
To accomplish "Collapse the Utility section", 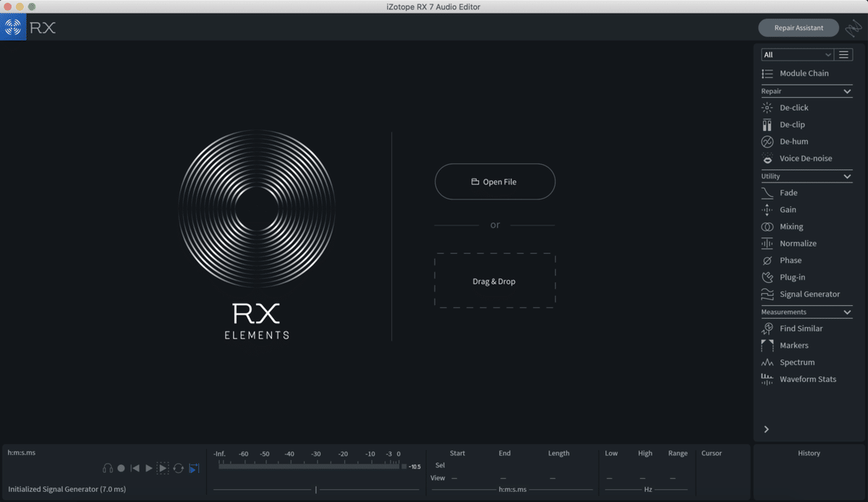I will click(848, 176).
